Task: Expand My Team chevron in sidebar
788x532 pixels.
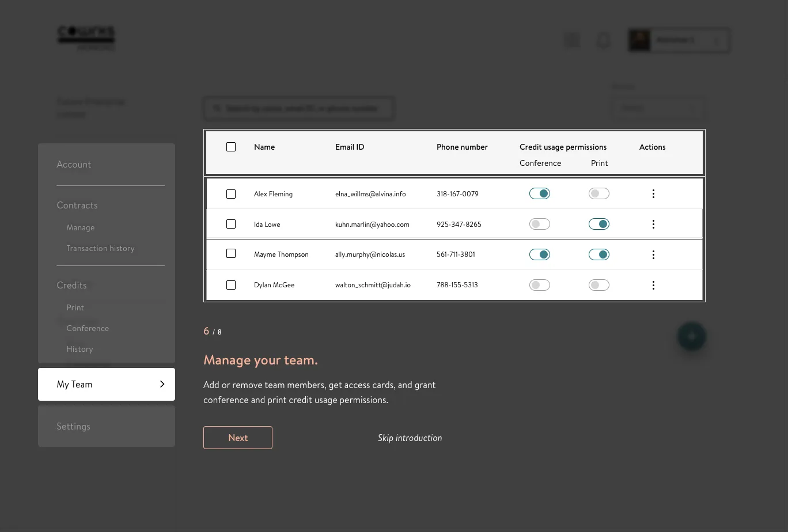Action: (x=162, y=384)
